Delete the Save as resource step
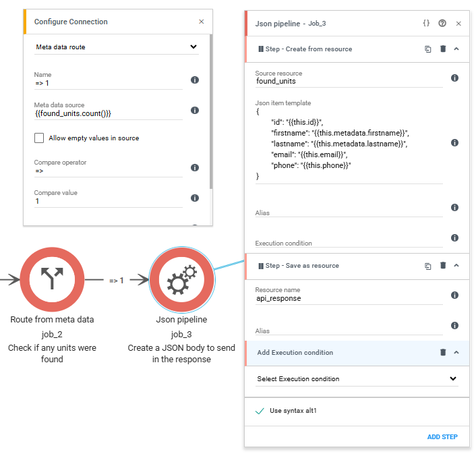 [x=443, y=265]
